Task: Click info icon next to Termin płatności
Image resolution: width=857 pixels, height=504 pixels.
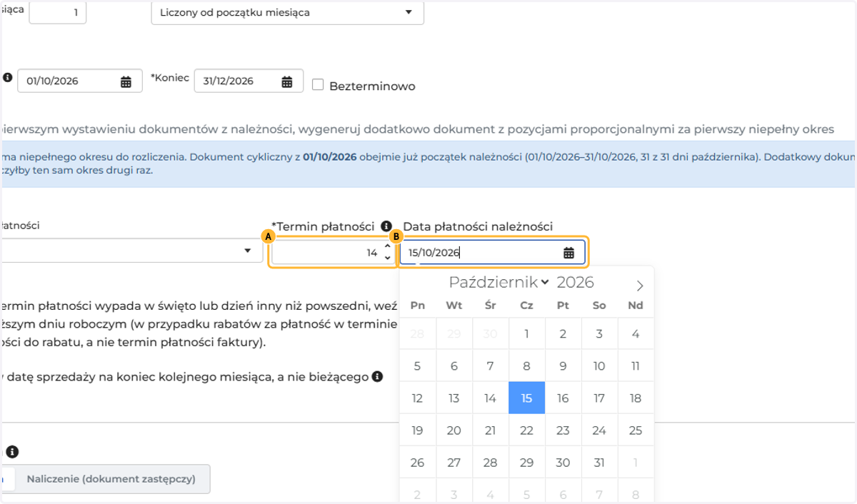Action: pos(386,226)
